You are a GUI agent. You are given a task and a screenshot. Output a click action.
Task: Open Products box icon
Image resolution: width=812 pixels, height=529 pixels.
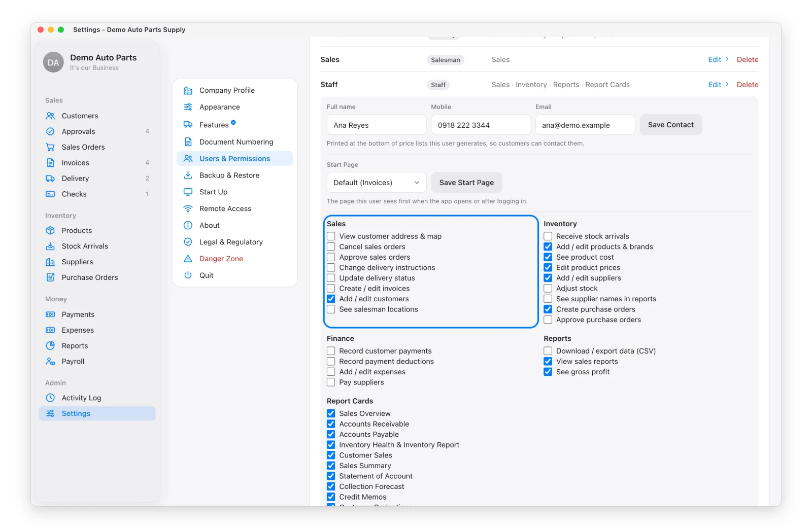click(x=50, y=230)
